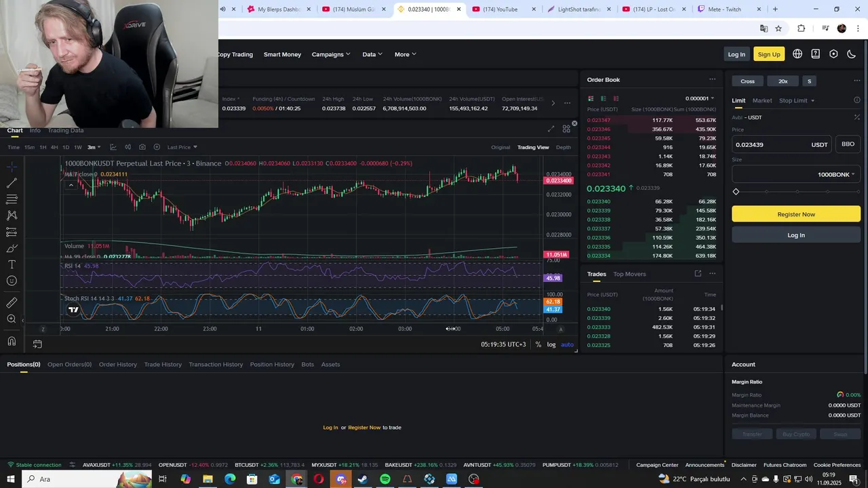The width and height of the screenshot is (868, 488).
Task: Switch to Depth chart view
Action: pyautogui.click(x=564, y=147)
